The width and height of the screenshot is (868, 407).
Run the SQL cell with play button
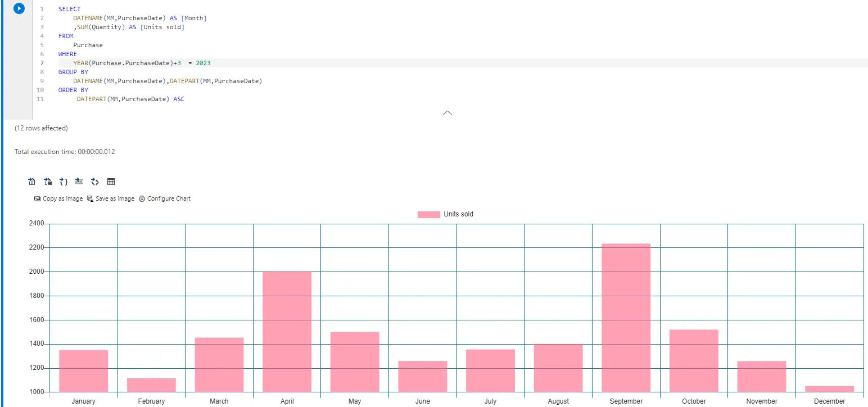click(x=19, y=9)
